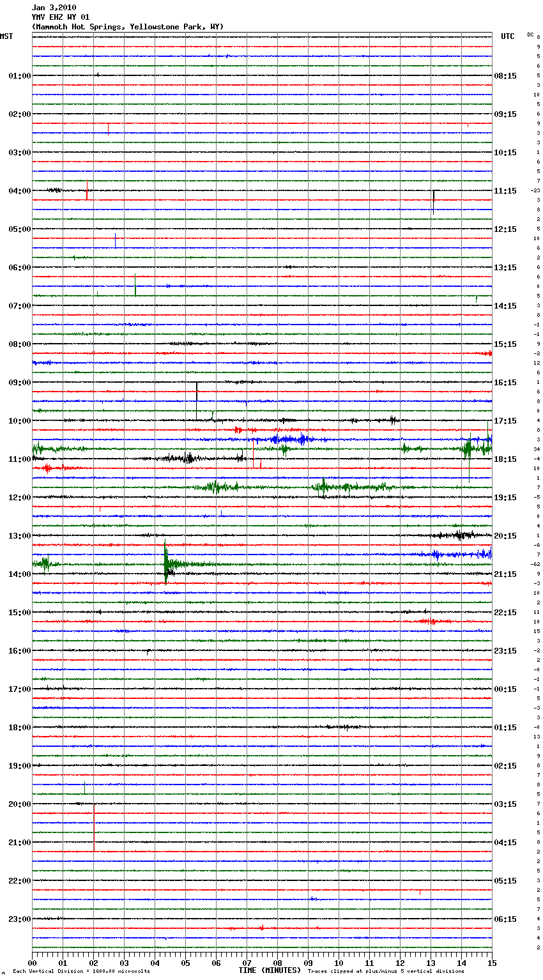Select the MST column header
The width and height of the screenshot is (543, 980).
[6, 36]
